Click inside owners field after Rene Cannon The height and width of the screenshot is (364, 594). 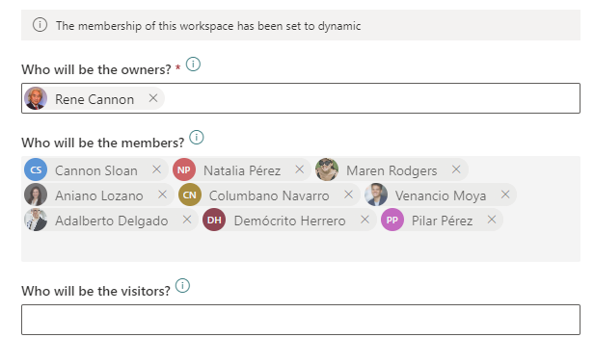click(x=371, y=98)
